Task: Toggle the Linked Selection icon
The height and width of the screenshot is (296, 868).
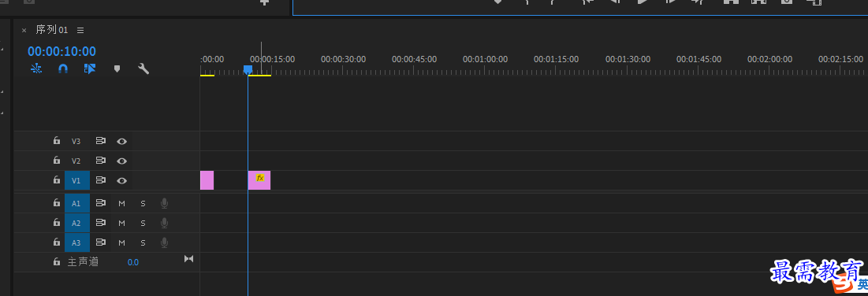Action: click(x=90, y=68)
